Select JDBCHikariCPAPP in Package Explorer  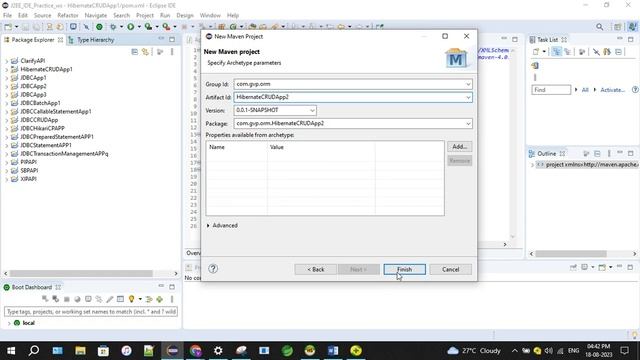pyautogui.click(x=42, y=128)
